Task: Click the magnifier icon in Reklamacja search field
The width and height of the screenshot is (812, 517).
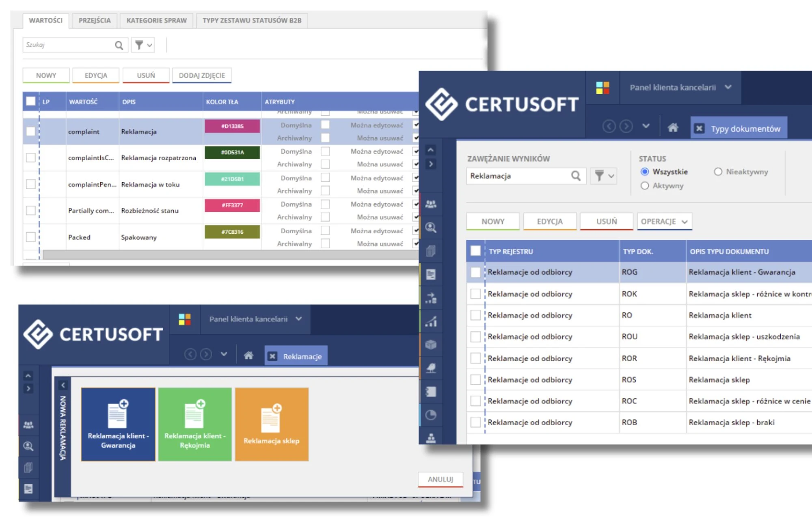Action: coord(576,176)
